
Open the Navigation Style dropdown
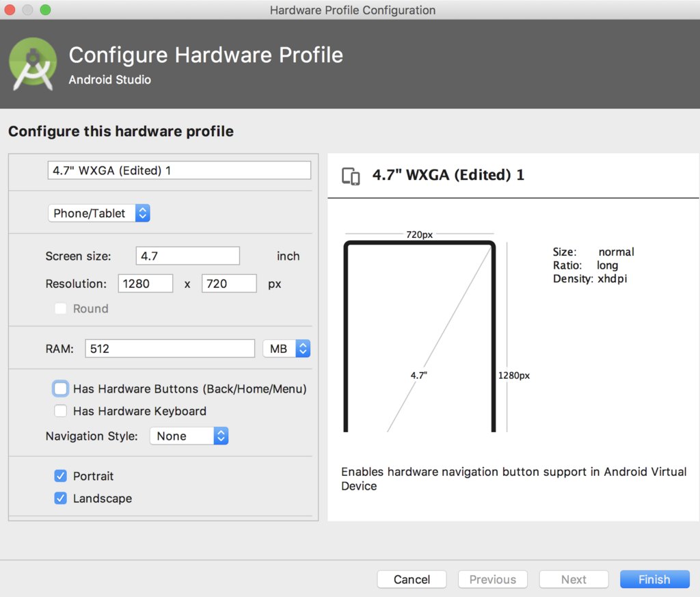(189, 436)
